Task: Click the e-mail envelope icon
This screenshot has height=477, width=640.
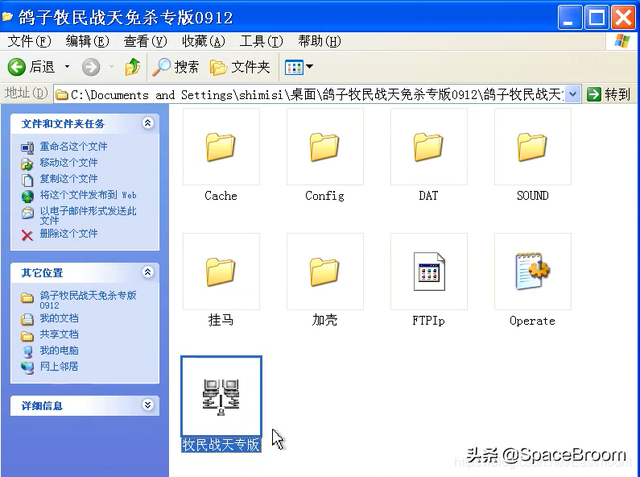Action: [x=27, y=213]
